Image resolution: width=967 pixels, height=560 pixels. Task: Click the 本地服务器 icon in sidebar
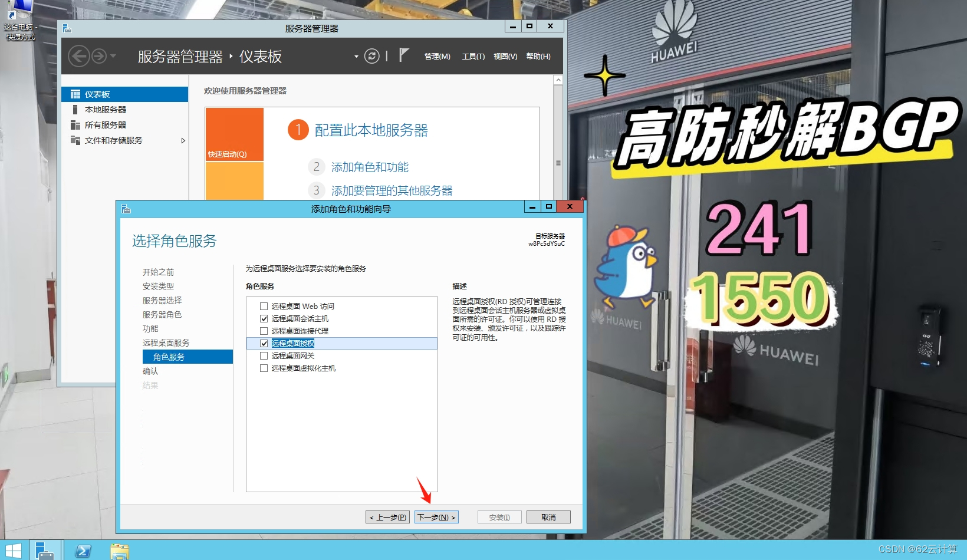pos(75,110)
